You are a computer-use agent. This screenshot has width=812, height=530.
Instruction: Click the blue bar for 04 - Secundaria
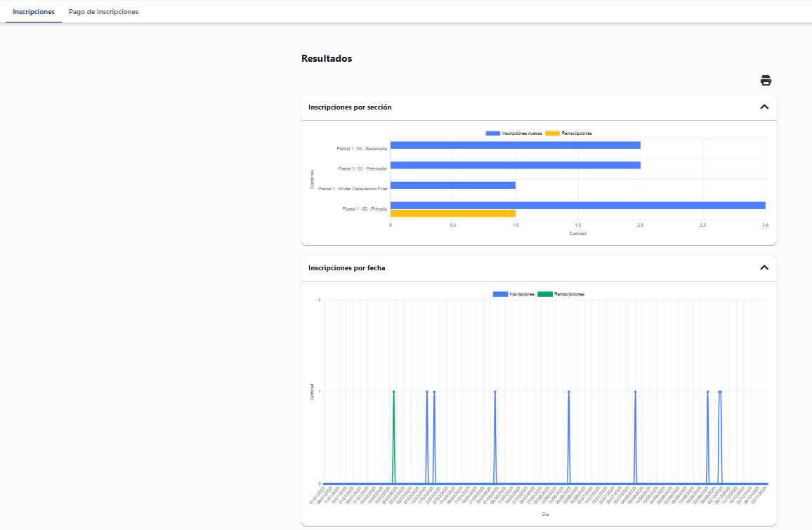point(515,145)
